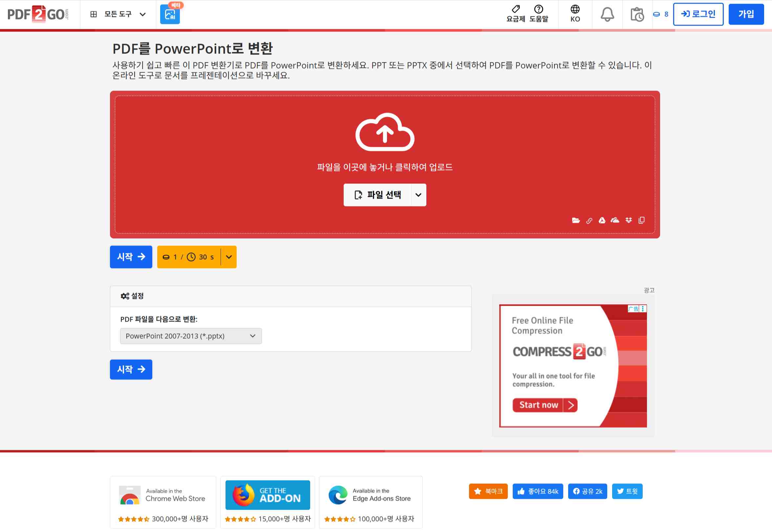Click the 가입 sign up button
Screen dimensions: 772x532
pyautogui.click(x=746, y=14)
